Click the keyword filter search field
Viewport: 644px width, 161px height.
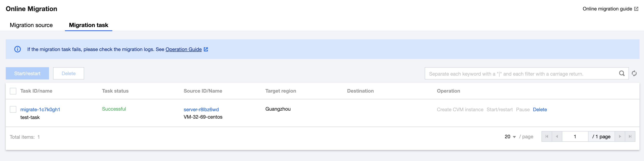521,74
